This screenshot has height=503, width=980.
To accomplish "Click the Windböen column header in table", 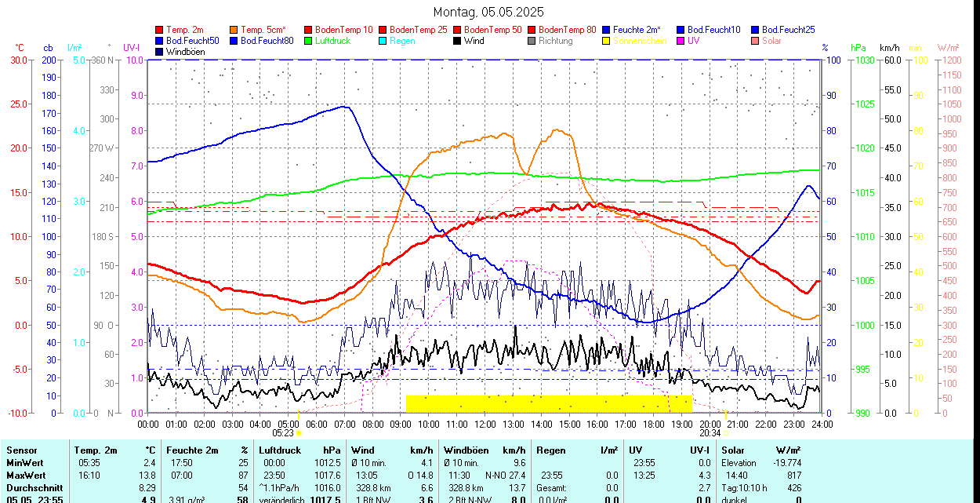I will pyautogui.click(x=467, y=450).
